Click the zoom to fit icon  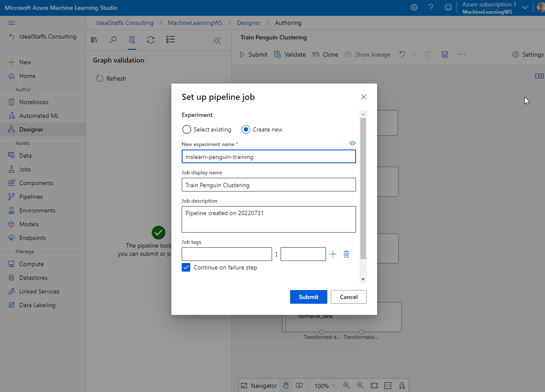pyautogui.click(x=374, y=386)
